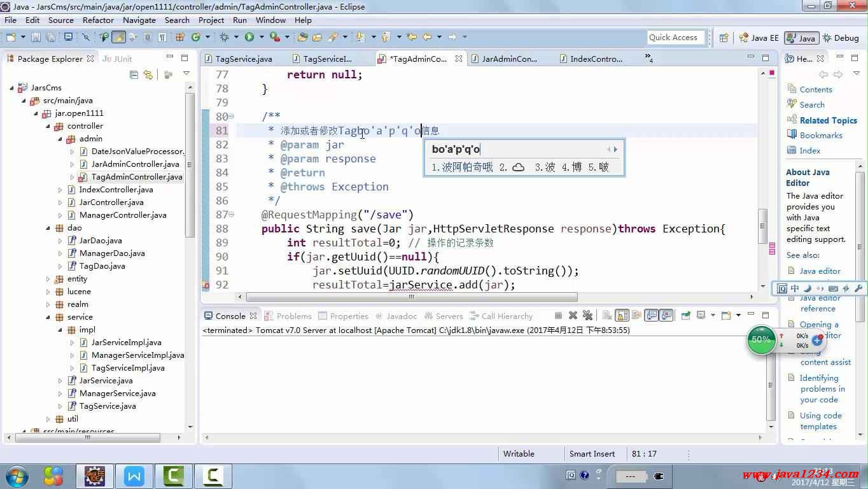
Task: Select ManagerDao.java in Package Explorer
Action: [x=111, y=253]
